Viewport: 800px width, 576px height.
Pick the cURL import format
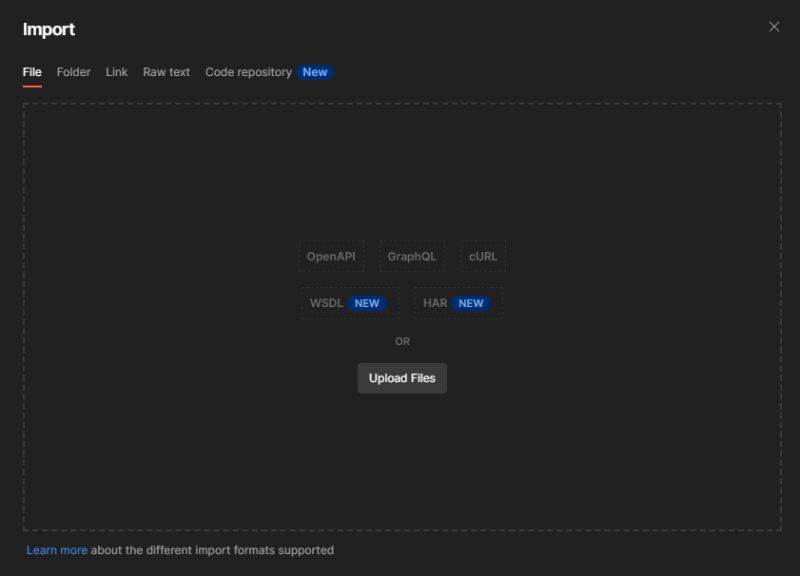[483, 256]
